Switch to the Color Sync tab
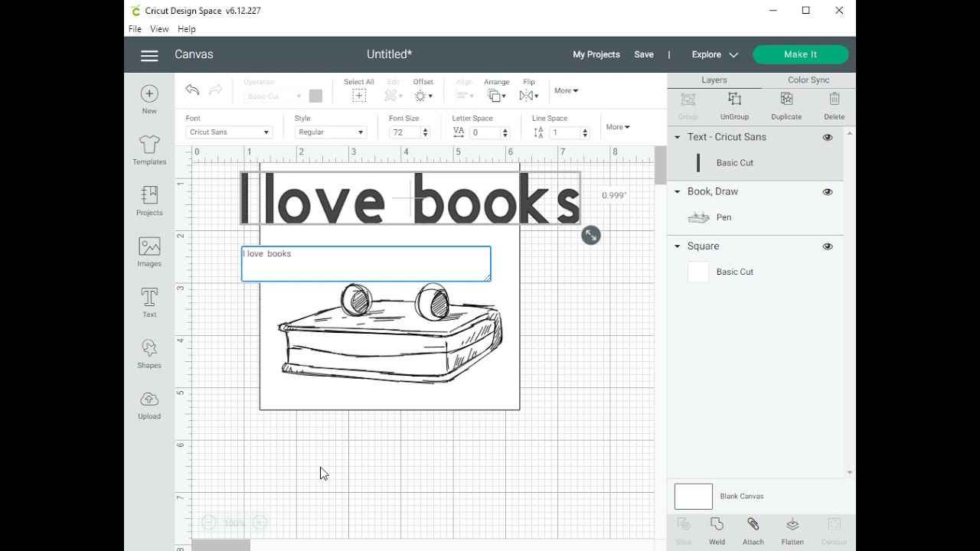 pyautogui.click(x=808, y=80)
